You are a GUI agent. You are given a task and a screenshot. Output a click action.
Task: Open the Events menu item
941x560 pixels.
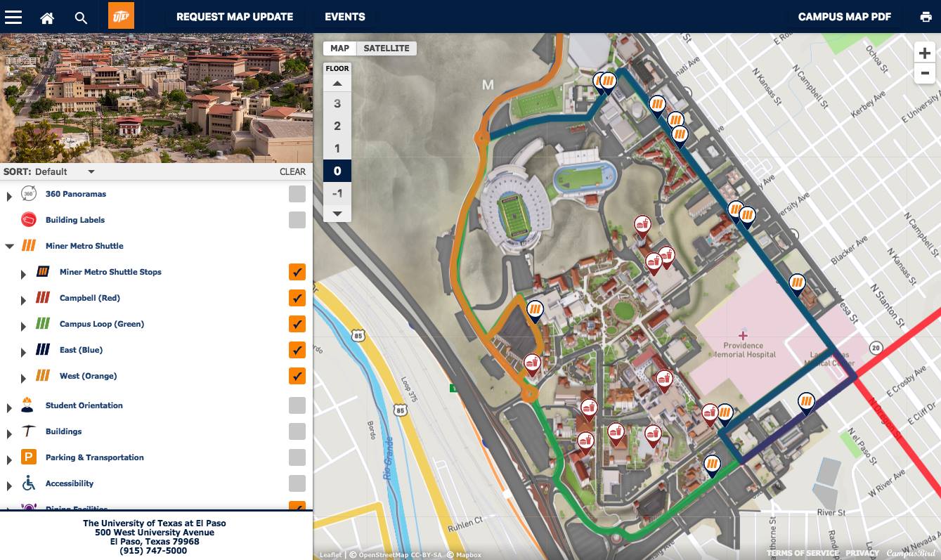point(345,17)
